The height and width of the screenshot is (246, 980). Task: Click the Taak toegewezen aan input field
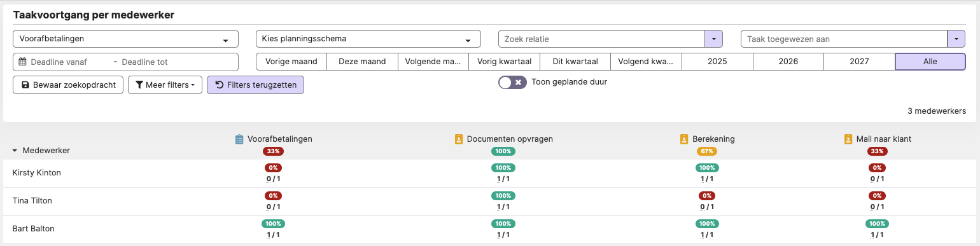pos(844,39)
